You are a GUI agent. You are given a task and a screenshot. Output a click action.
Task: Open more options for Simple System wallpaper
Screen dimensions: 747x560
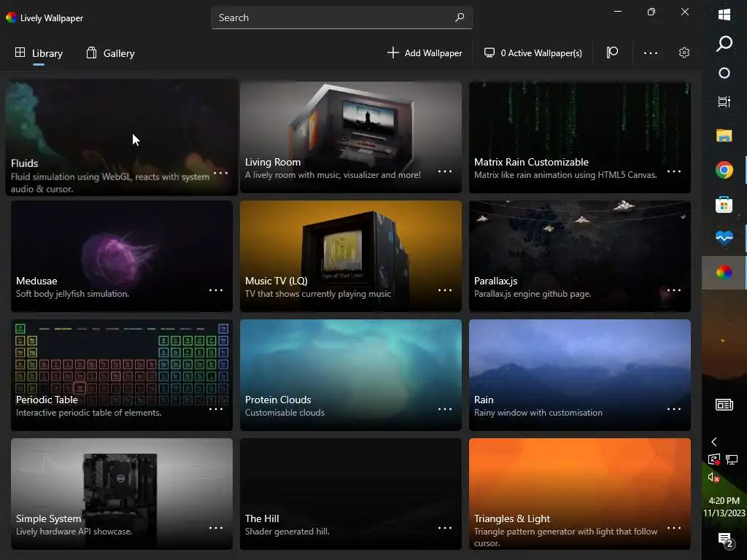216,528
